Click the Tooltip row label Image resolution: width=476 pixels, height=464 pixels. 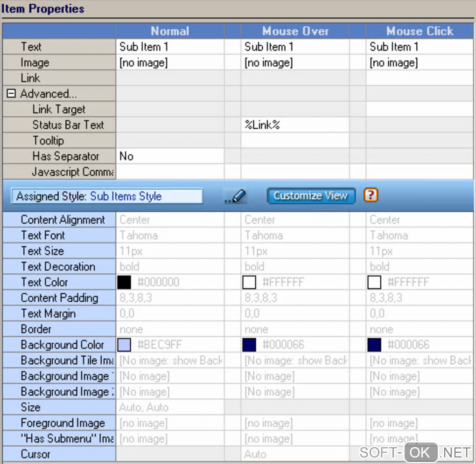point(59,140)
